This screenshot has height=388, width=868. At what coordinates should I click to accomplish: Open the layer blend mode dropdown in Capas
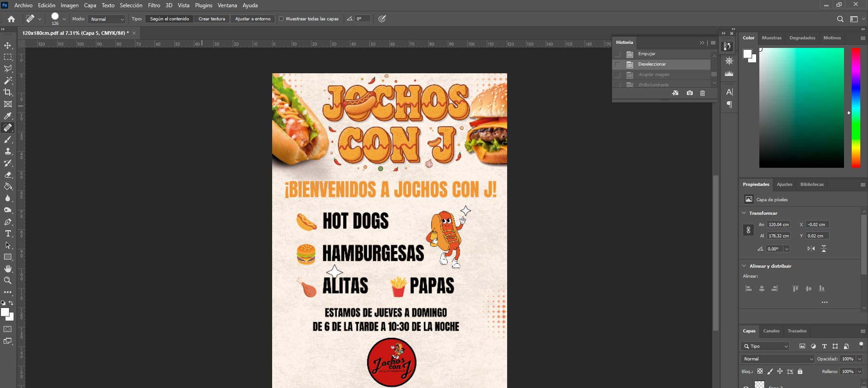pos(777,359)
